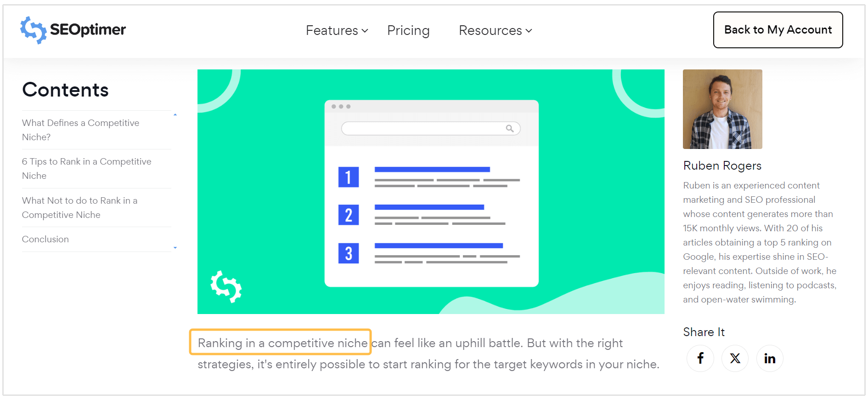868x400 pixels.
Task: Click Ruben Rogers author photo
Action: tap(722, 109)
